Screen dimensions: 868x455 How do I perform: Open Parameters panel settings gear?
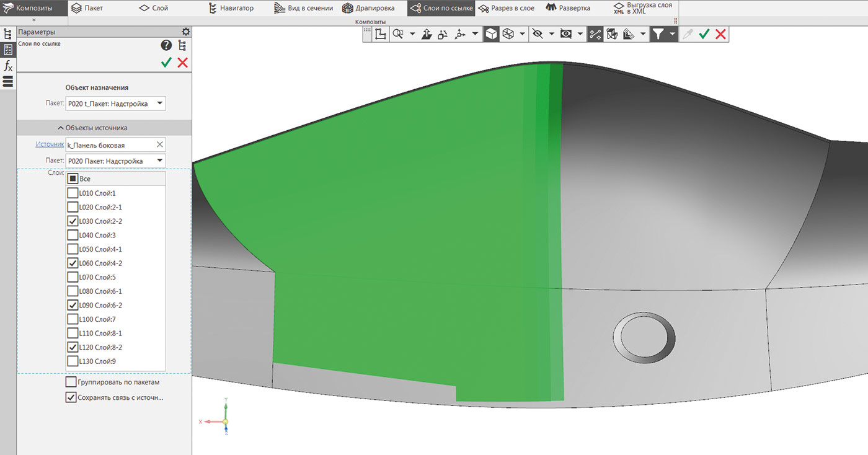185,32
